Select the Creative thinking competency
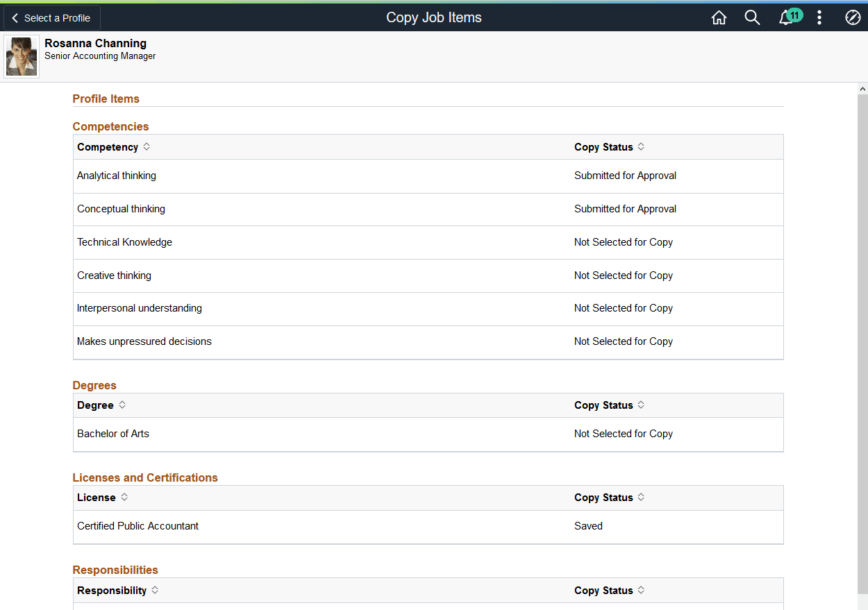 (278, 276)
